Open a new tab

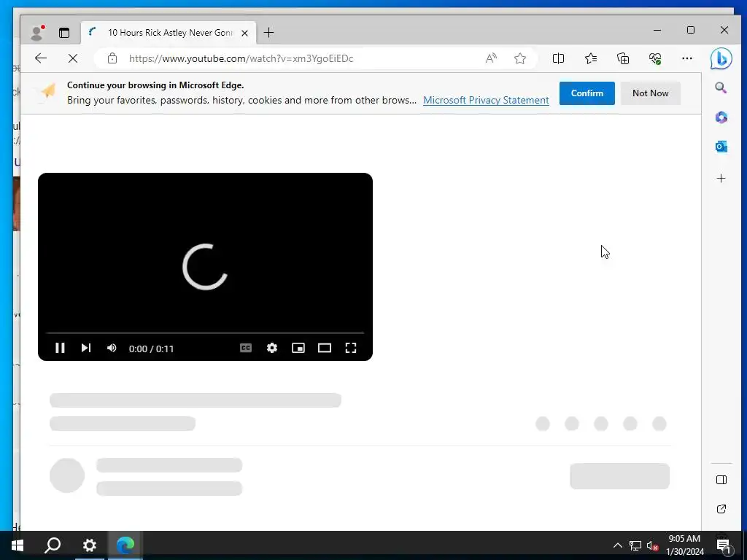(268, 32)
